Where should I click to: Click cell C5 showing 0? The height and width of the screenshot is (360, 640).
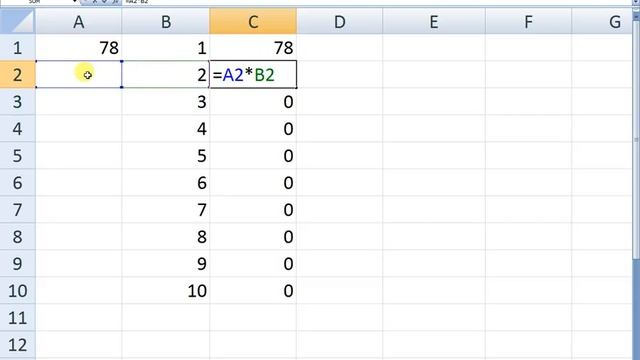(x=253, y=156)
